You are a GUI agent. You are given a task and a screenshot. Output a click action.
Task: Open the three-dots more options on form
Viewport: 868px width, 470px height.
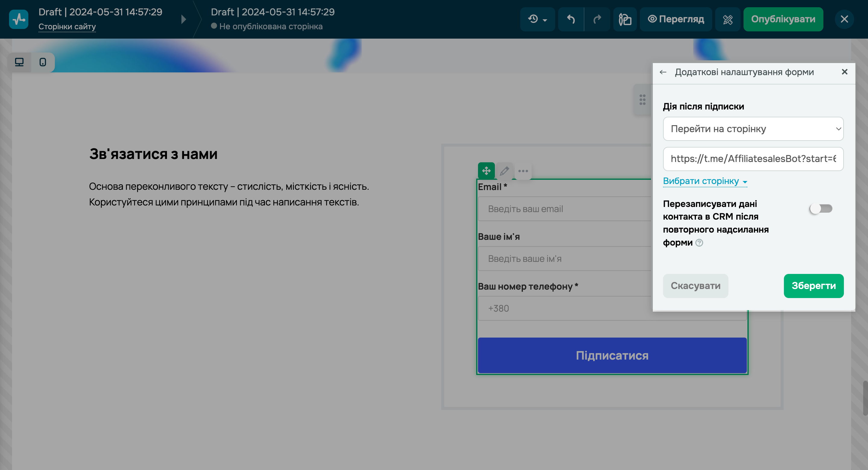[x=523, y=171]
